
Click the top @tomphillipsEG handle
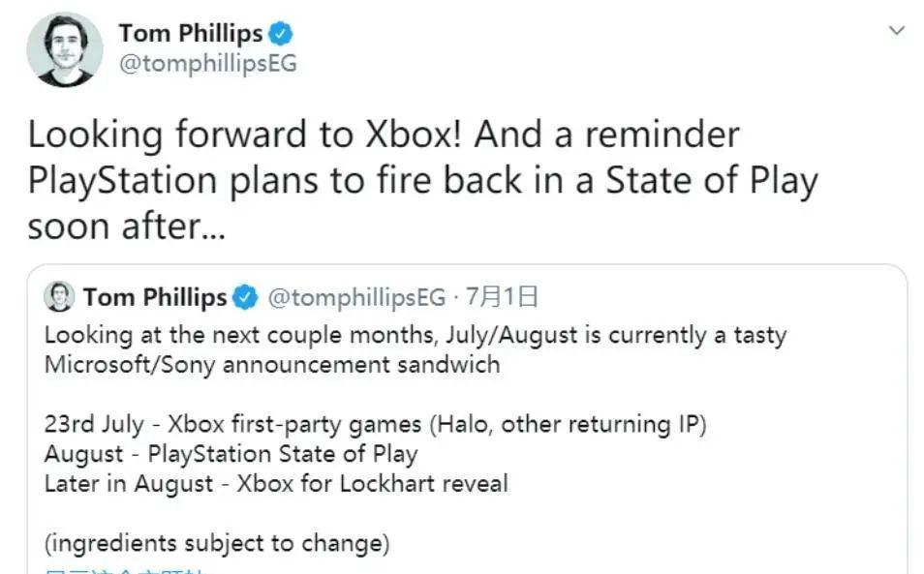point(207,64)
